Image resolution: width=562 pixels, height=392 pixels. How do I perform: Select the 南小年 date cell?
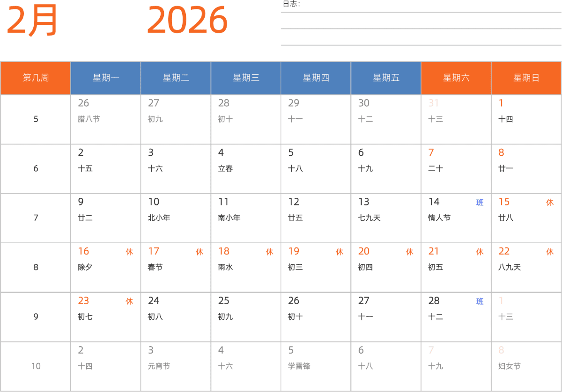[246, 218]
